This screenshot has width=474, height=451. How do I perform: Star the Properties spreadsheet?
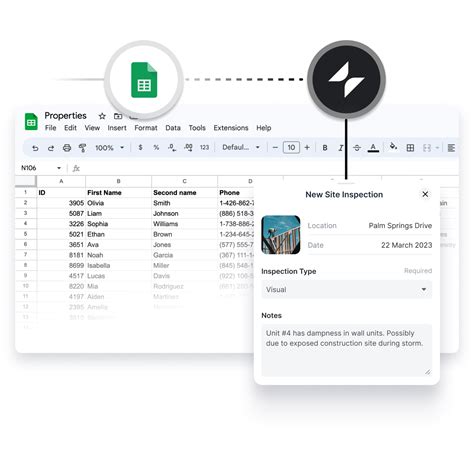[x=102, y=116]
